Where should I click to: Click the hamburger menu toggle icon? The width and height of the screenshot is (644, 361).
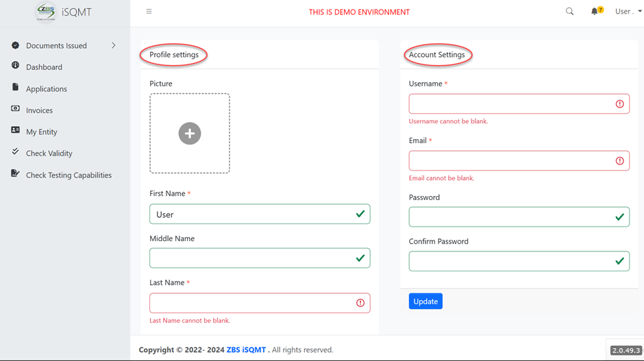149,12
